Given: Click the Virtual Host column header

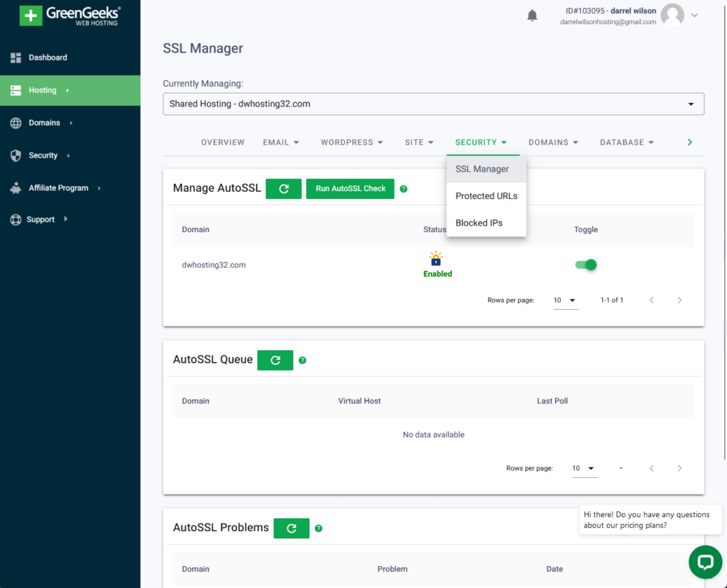Looking at the screenshot, I should tap(359, 401).
